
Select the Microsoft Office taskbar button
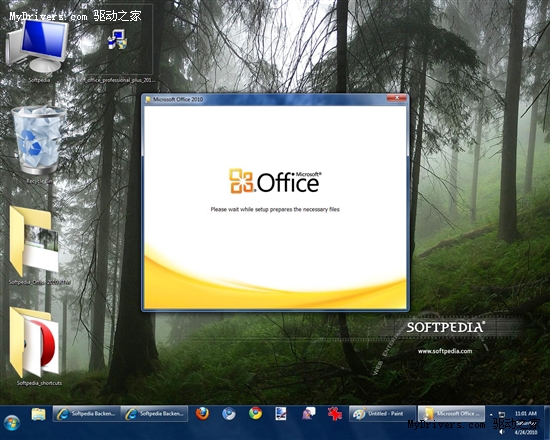coord(451,414)
